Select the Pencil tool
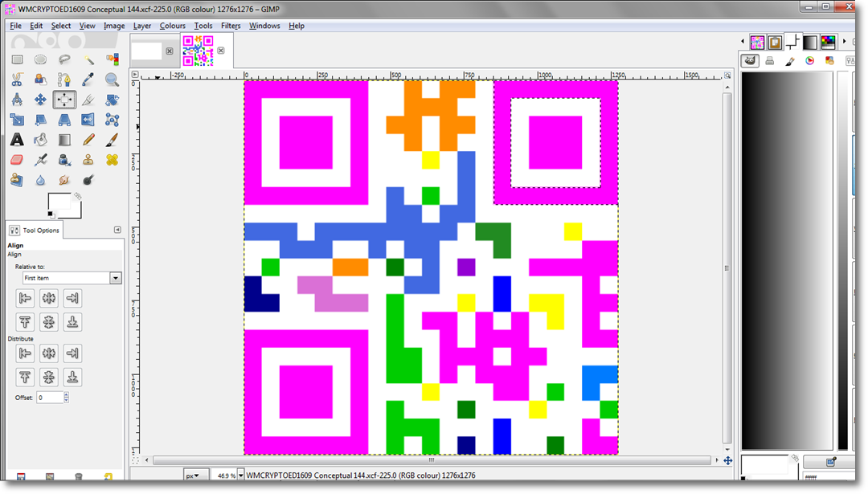 point(88,140)
